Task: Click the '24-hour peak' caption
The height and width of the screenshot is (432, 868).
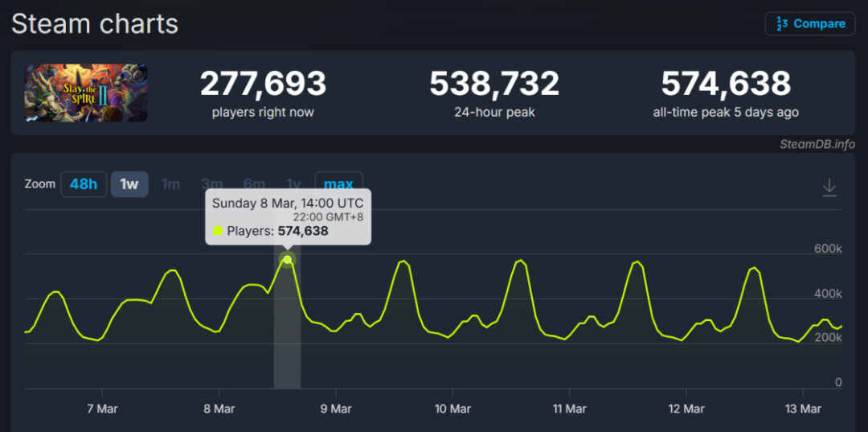Action: tap(494, 113)
